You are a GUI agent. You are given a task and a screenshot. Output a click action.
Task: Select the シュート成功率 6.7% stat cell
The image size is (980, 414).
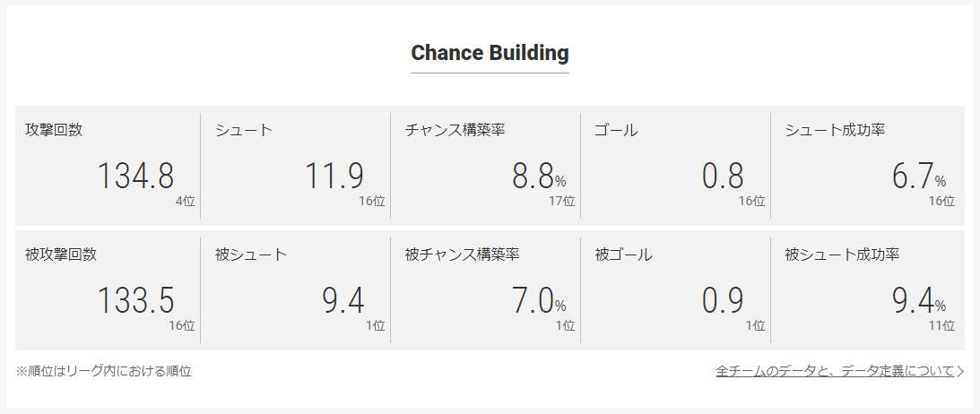[868, 166]
